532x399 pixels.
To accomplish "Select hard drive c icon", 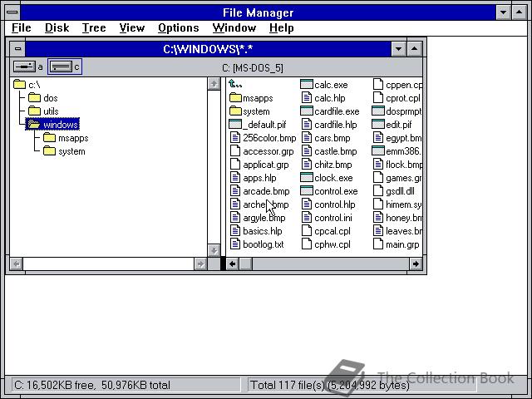I will point(61,66).
